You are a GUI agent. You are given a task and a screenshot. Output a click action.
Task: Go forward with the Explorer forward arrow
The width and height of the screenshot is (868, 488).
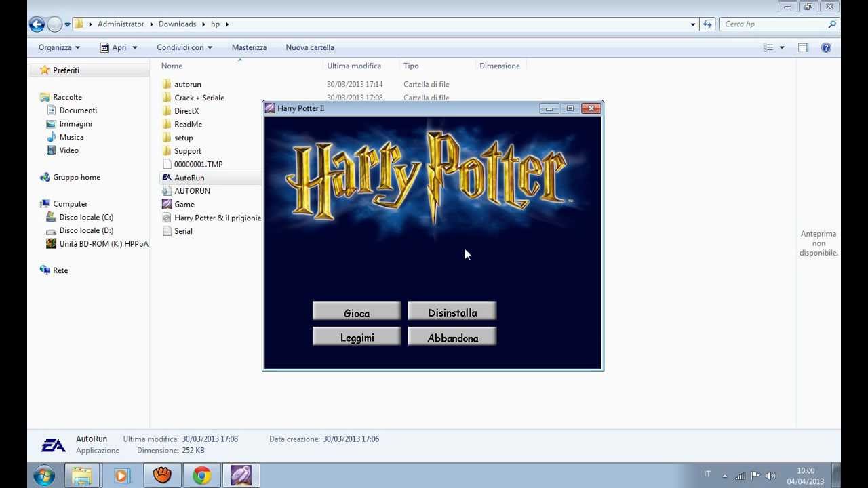[54, 24]
